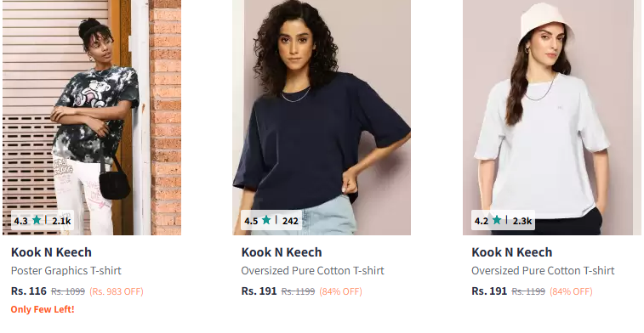The width and height of the screenshot is (644, 333).
Task: Open the tie-dye Poster Graphics T-shirt photo
Action: 92,117
